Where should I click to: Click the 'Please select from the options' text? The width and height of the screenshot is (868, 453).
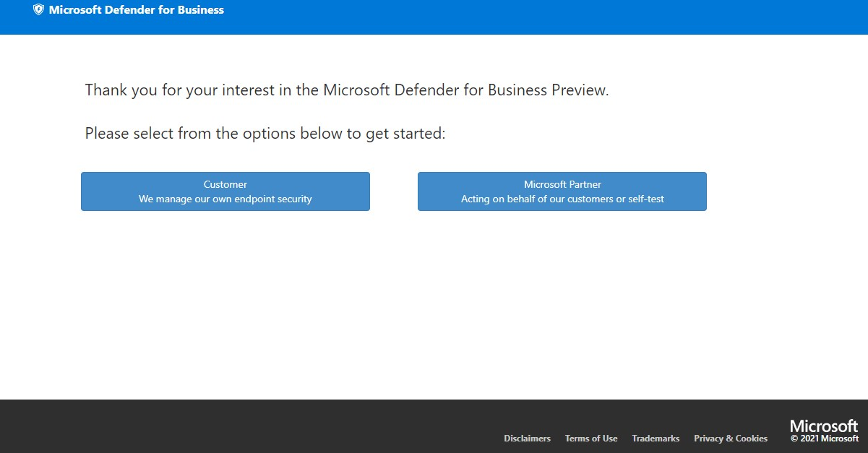pos(265,134)
